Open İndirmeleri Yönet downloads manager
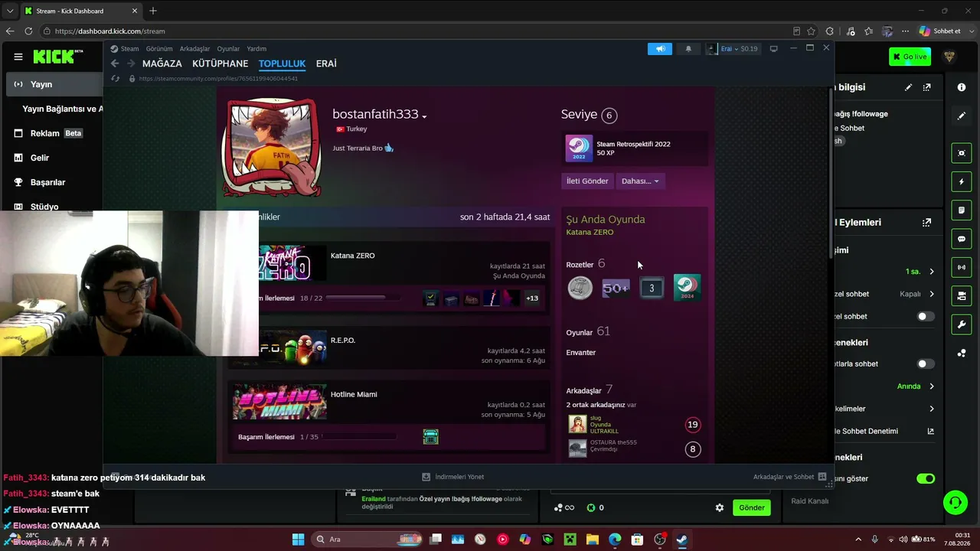The image size is (980, 551). pos(453,477)
